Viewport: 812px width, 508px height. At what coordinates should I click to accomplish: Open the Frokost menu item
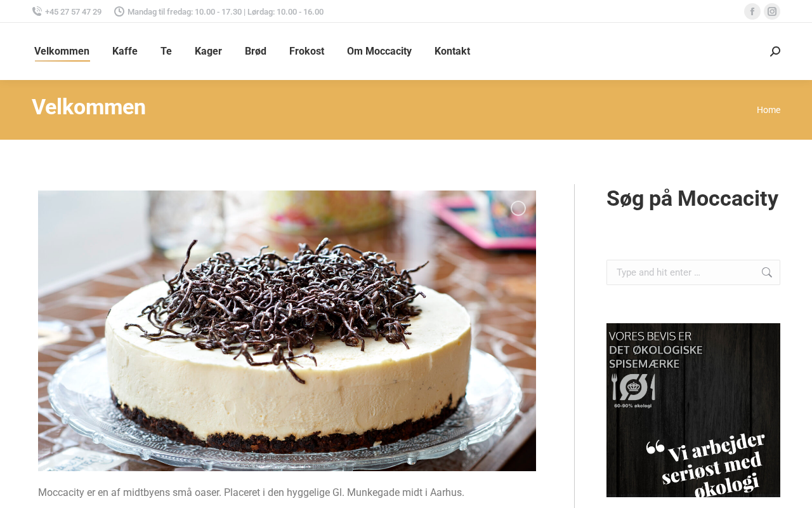306,51
